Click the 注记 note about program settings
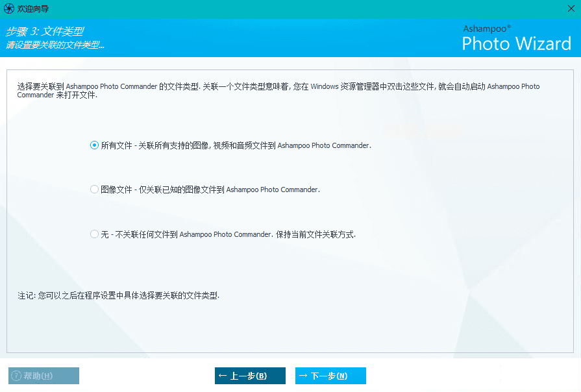 (x=119, y=295)
